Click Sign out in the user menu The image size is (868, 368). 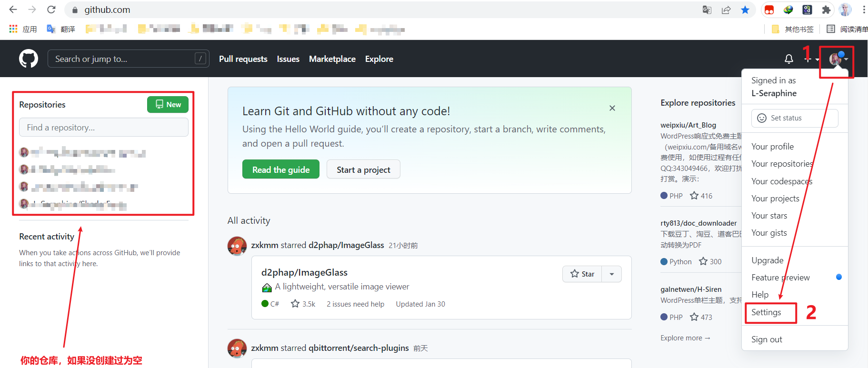pos(795,339)
